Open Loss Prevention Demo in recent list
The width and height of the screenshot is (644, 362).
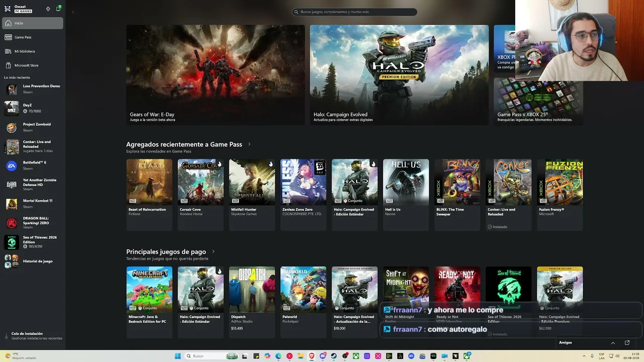point(33,89)
